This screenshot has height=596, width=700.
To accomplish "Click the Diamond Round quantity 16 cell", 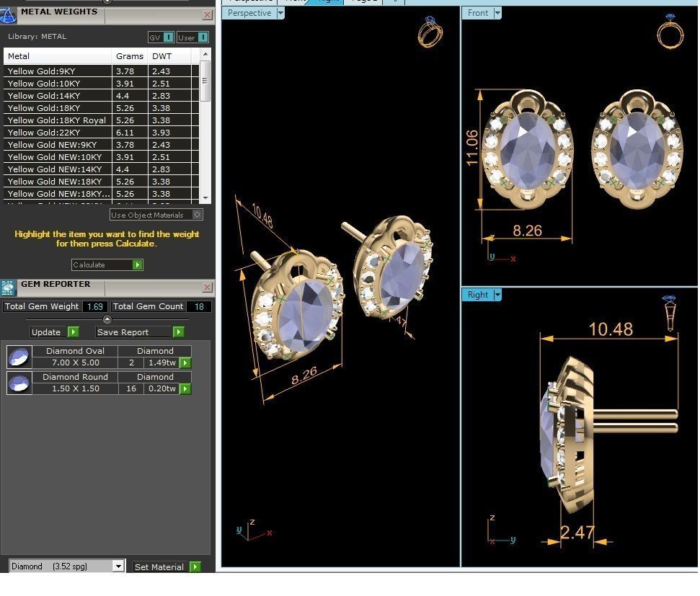I will tap(131, 388).
